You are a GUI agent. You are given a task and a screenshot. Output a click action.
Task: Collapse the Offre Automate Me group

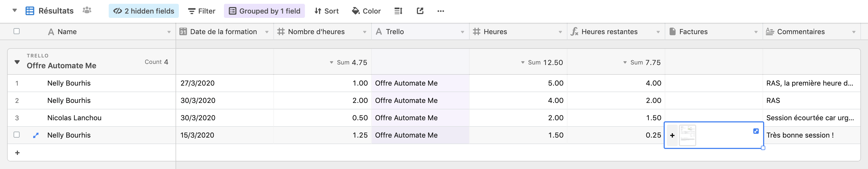tap(17, 62)
